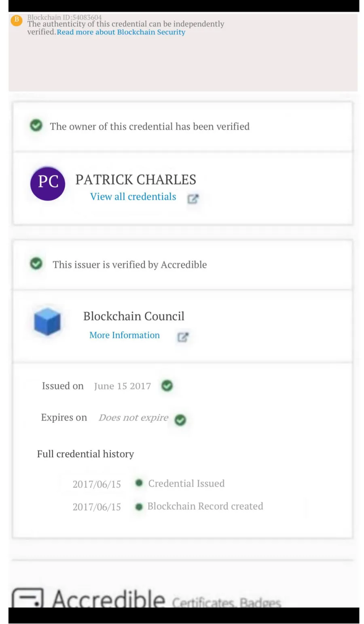364x624 pixels.
Task: Click external link icon beside More Information
Action: [183, 337]
